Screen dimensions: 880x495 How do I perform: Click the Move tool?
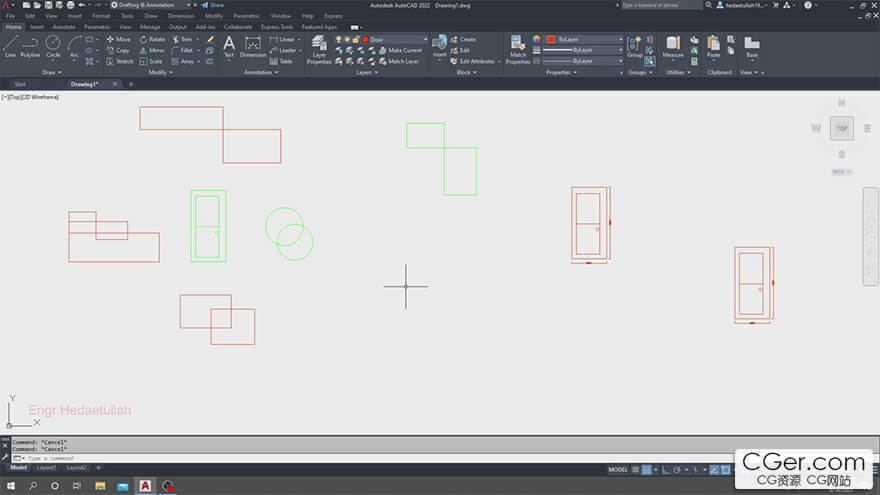tap(118, 39)
